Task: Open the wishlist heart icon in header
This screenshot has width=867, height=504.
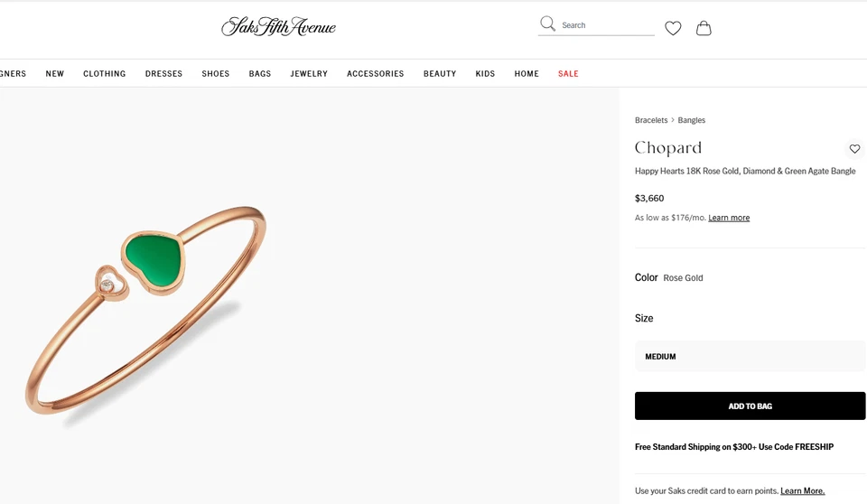Action: coord(673,28)
